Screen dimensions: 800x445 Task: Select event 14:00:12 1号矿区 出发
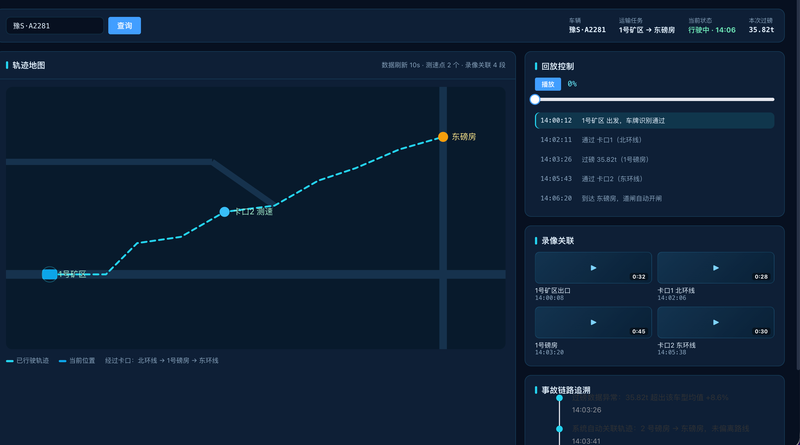[x=655, y=120]
